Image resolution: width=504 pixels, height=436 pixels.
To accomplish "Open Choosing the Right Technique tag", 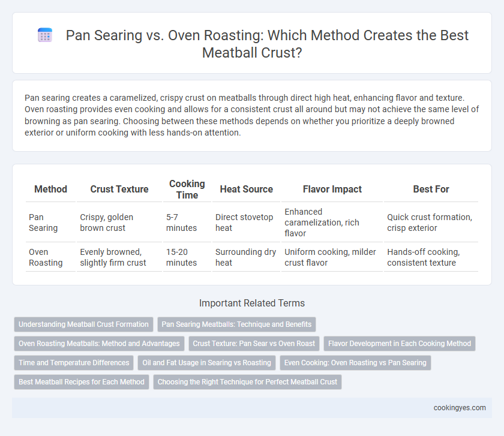I will coord(247,381).
